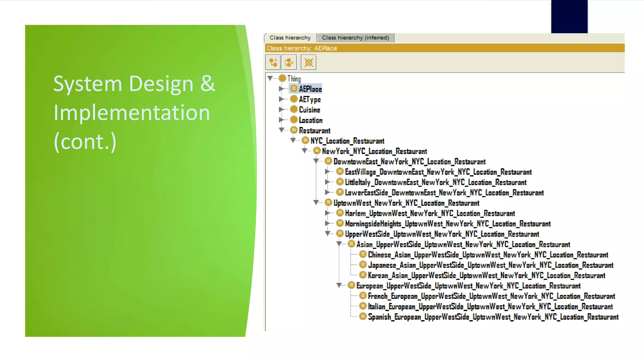Image resolution: width=644 pixels, height=362 pixels.
Task: Click the Restaurant defined class icon
Action: 294,130
